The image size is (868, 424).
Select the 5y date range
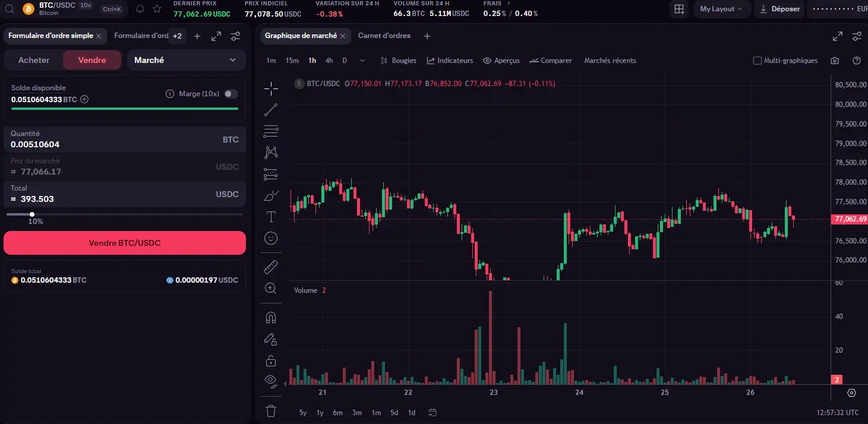point(303,412)
